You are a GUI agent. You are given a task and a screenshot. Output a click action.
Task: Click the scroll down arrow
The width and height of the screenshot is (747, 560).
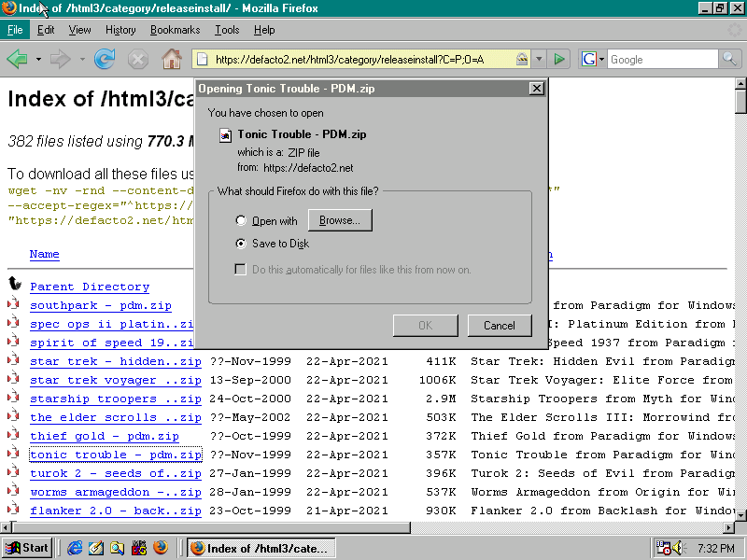(x=740, y=515)
